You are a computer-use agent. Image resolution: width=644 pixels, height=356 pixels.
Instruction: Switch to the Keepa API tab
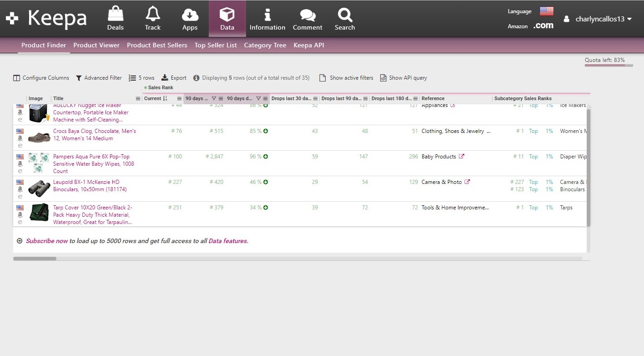[x=309, y=45]
